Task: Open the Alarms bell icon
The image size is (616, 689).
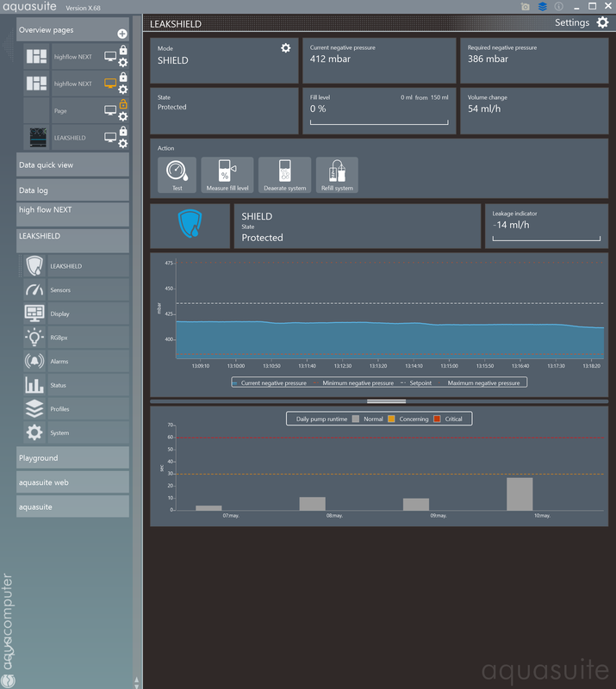Action: point(34,361)
